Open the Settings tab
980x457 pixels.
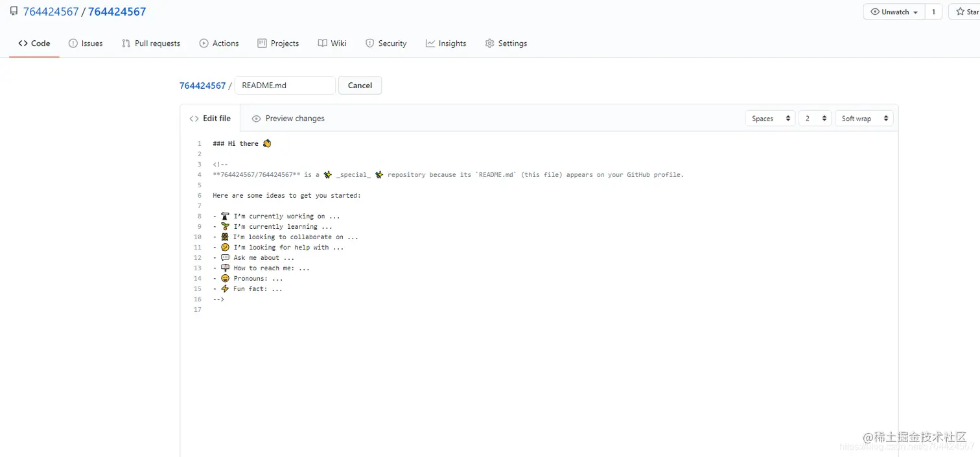click(x=506, y=43)
